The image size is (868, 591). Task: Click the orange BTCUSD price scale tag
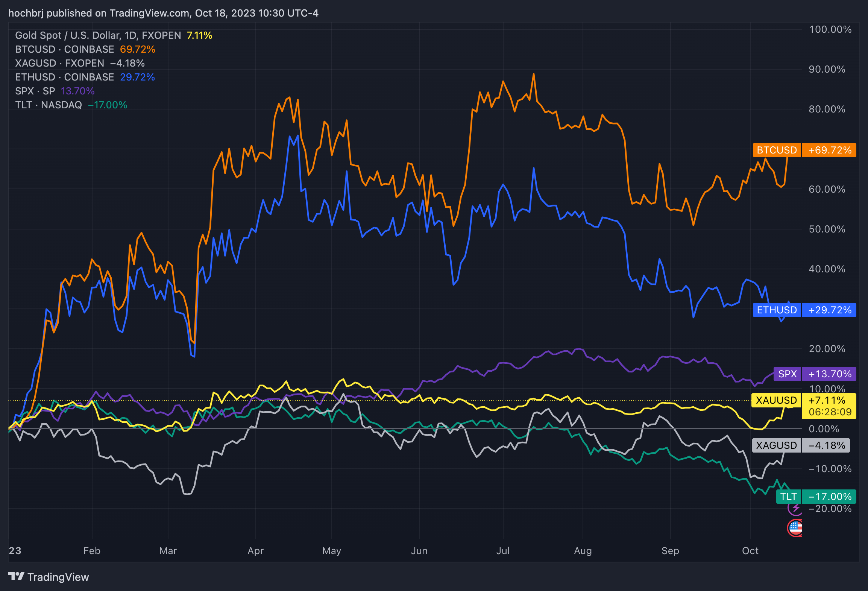click(777, 150)
